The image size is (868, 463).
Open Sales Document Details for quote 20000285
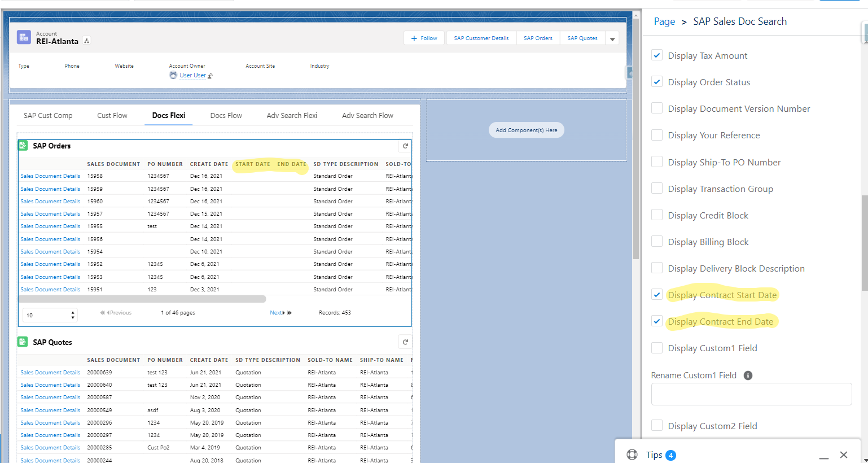pyautogui.click(x=50, y=448)
